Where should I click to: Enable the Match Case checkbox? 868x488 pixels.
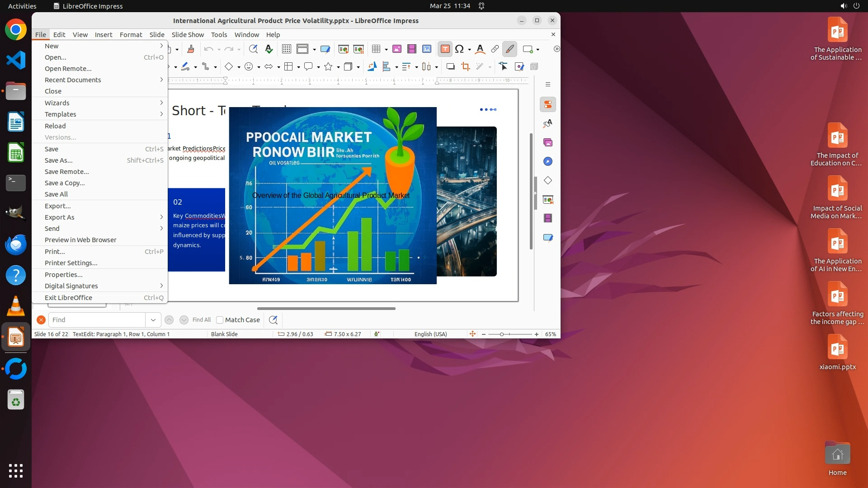point(220,320)
